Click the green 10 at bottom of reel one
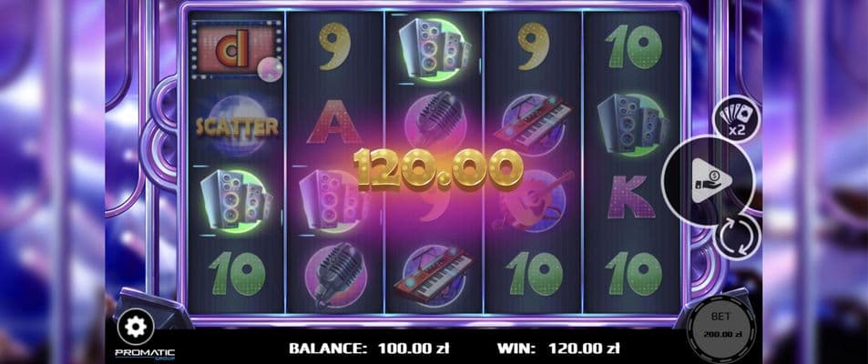The height and width of the screenshot is (364, 868). click(x=238, y=273)
